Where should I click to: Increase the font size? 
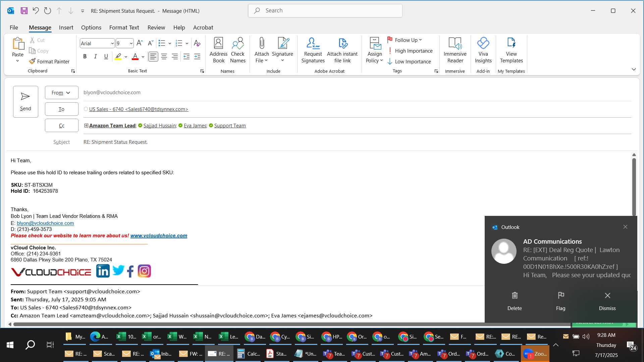140,43
